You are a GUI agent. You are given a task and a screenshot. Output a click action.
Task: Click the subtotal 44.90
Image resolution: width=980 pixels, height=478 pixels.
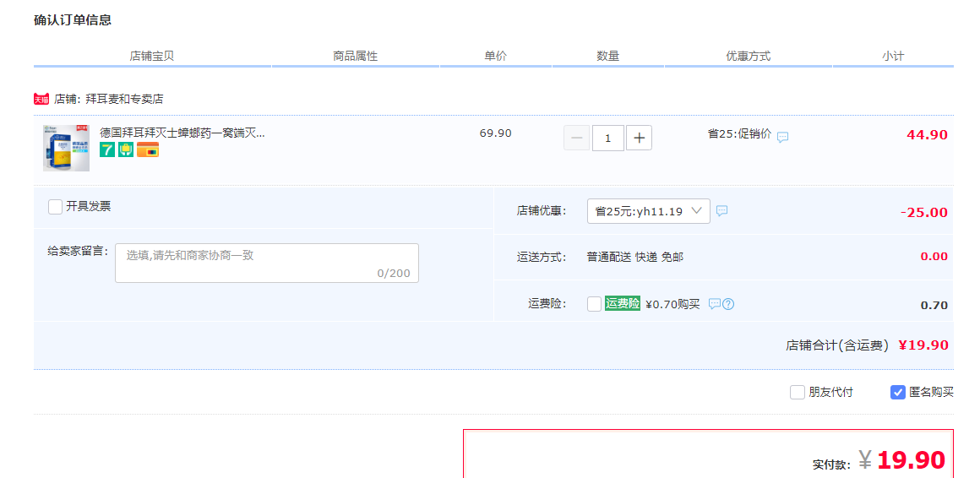(927, 135)
